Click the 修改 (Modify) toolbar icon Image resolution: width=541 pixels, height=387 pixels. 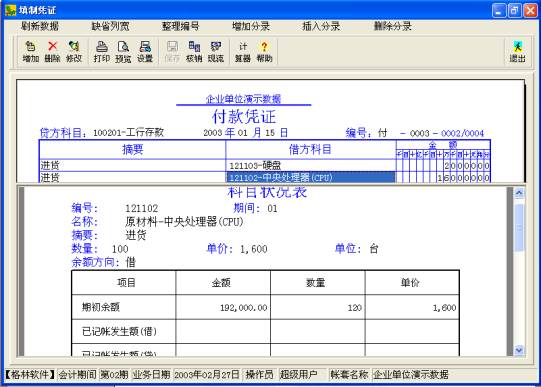74,51
